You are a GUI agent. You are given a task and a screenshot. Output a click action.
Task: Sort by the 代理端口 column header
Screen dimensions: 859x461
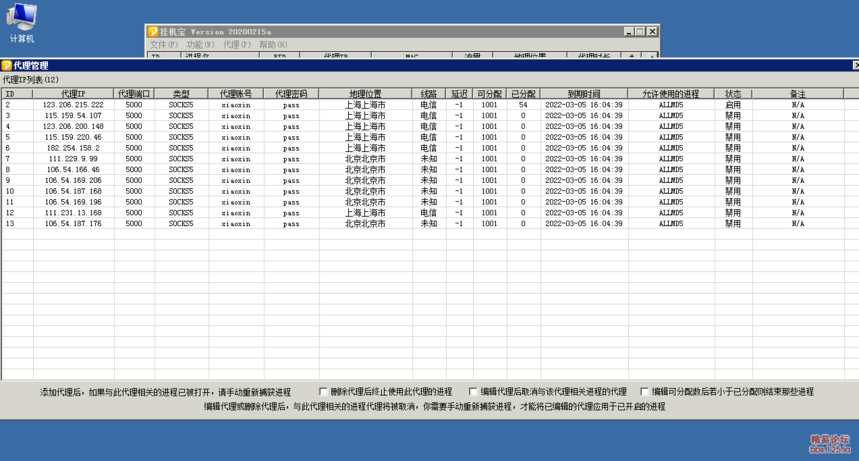pos(134,94)
